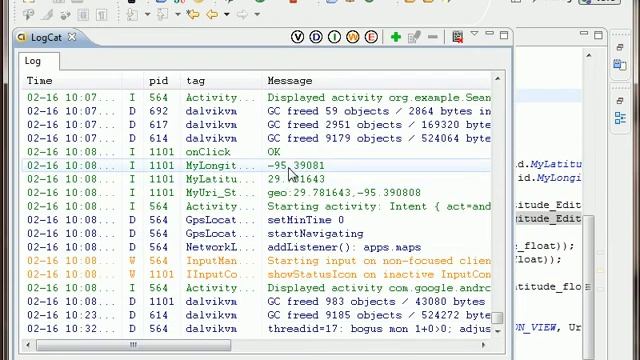Minimize the LogCat view panel
Image resolution: width=640 pixels, height=360 pixels.
pos(489,33)
